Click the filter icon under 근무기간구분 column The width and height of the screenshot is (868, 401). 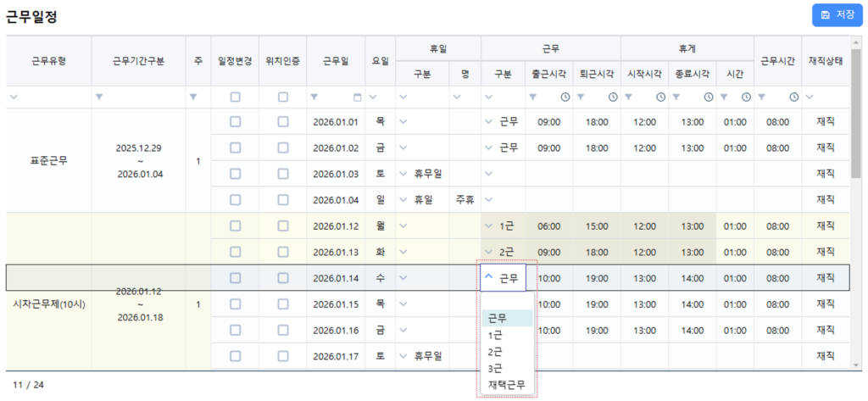[x=100, y=97]
